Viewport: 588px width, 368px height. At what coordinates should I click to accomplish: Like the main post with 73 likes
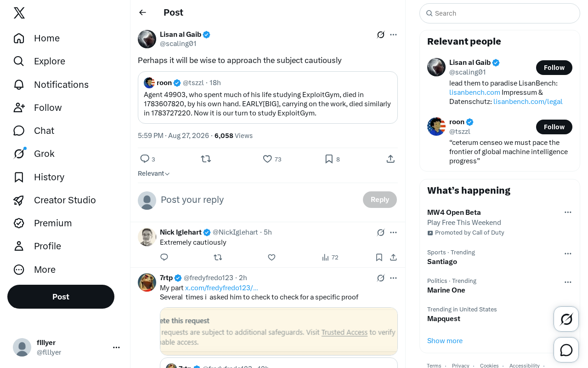click(x=272, y=159)
